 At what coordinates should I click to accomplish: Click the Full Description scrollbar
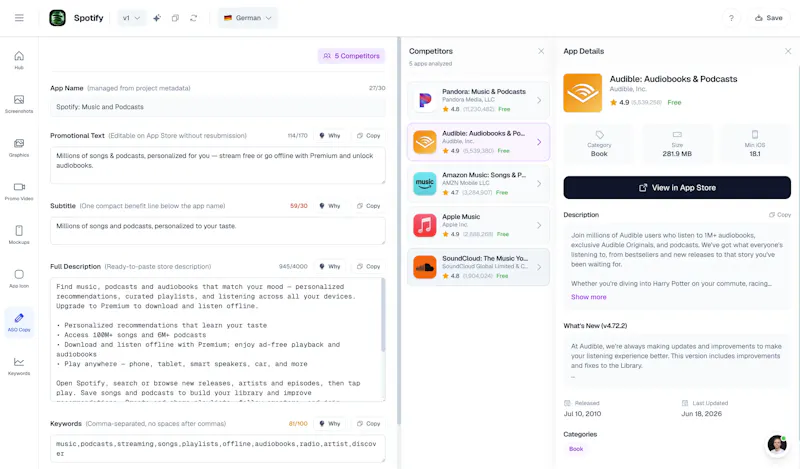point(383,316)
